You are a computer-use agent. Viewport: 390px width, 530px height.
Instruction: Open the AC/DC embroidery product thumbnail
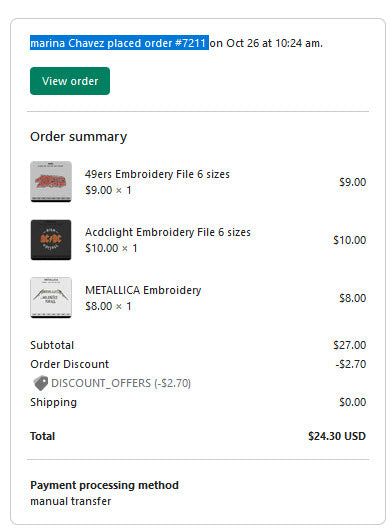click(x=51, y=240)
